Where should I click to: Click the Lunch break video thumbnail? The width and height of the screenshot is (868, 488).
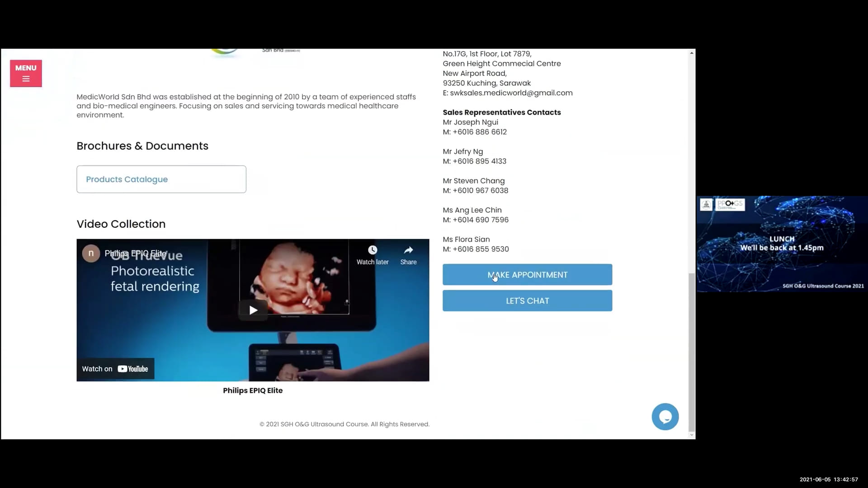click(782, 244)
